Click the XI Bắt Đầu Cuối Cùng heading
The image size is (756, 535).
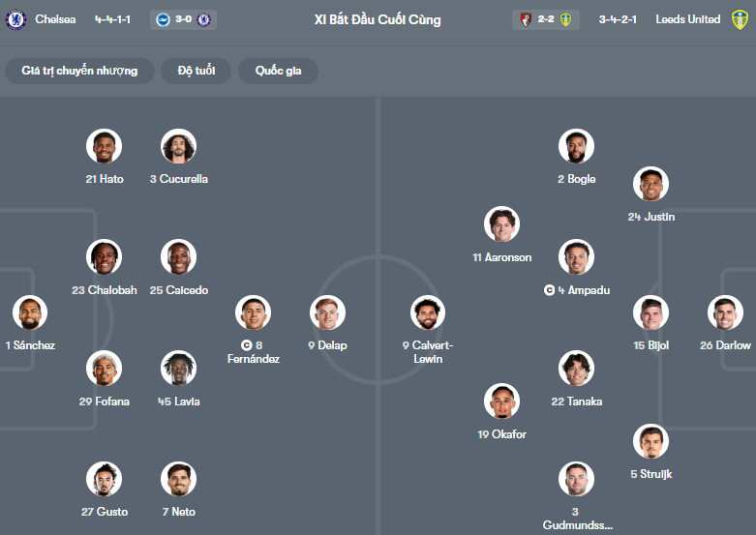coord(378,19)
